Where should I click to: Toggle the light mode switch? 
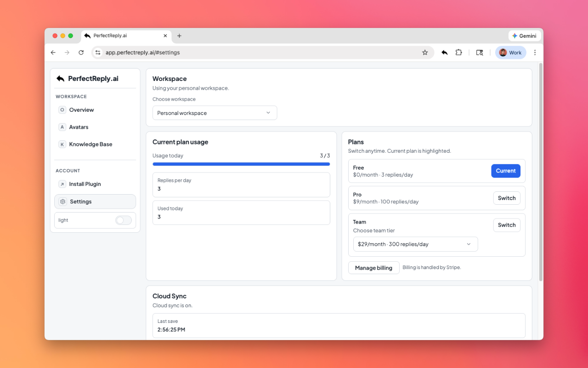click(x=123, y=220)
